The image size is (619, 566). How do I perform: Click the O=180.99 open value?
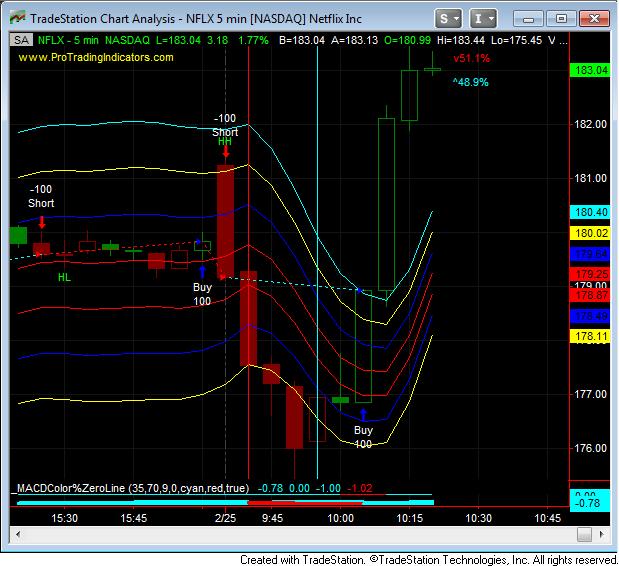click(407, 40)
